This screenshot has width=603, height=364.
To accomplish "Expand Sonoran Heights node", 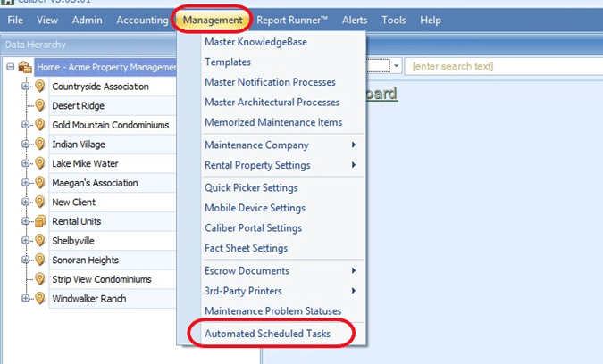I will (25, 260).
